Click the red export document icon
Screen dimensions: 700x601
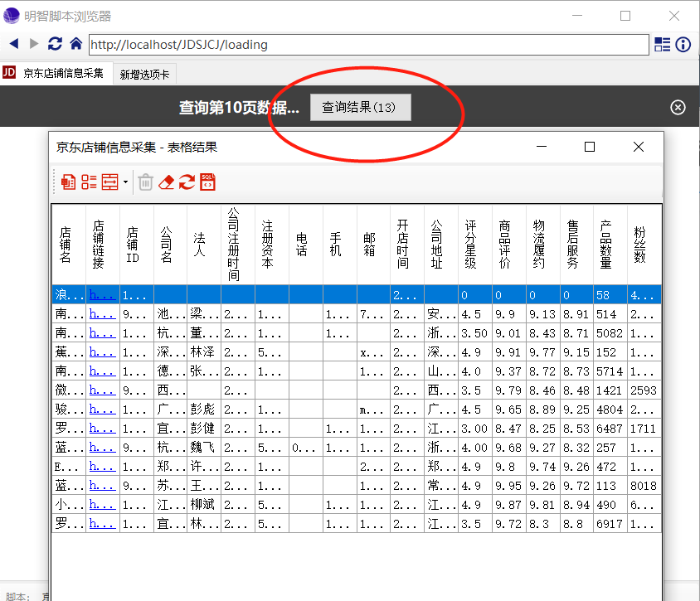tap(68, 182)
